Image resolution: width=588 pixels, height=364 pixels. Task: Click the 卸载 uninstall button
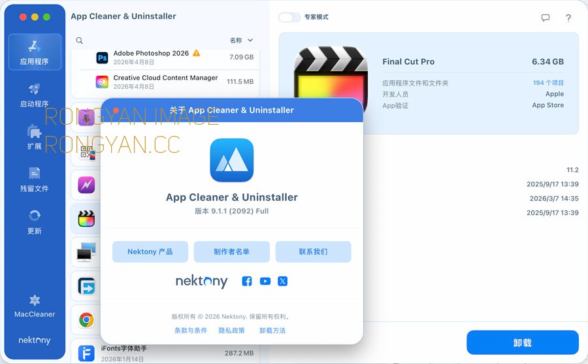coord(523,342)
